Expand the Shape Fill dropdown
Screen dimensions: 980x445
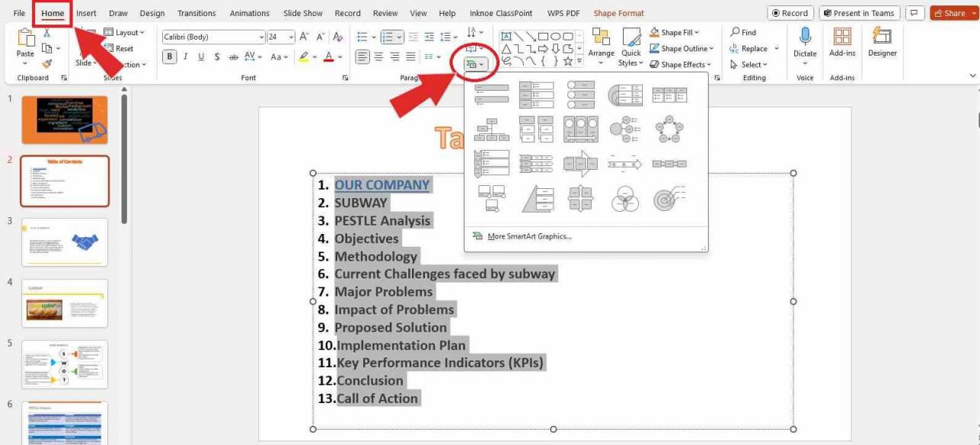(x=675, y=32)
